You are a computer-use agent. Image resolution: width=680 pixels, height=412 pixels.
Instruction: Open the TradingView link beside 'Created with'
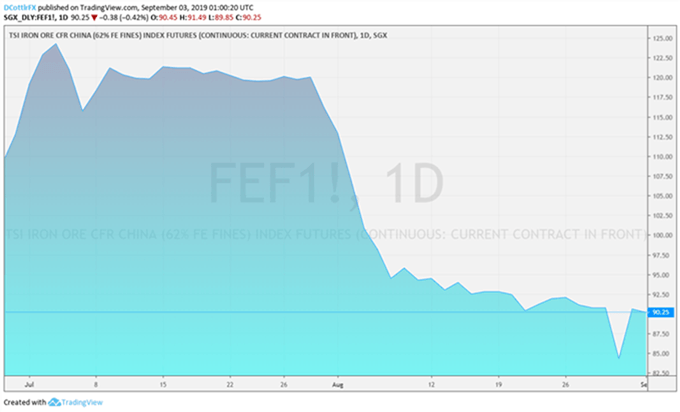(82, 402)
